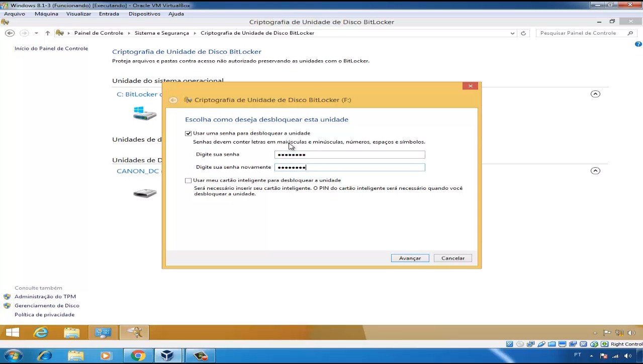This screenshot has width=643, height=364.
Task: Open the Visualizar menu
Action: (78, 14)
